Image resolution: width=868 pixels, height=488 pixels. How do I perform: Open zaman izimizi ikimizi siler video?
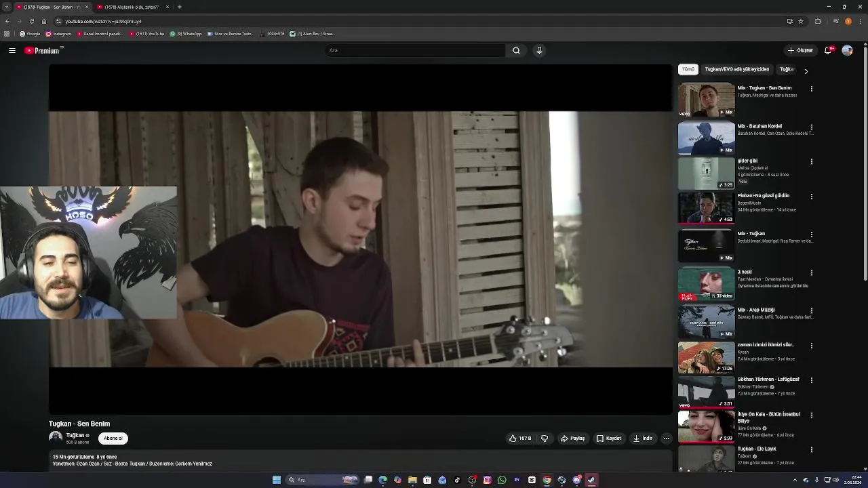tap(766, 345)
